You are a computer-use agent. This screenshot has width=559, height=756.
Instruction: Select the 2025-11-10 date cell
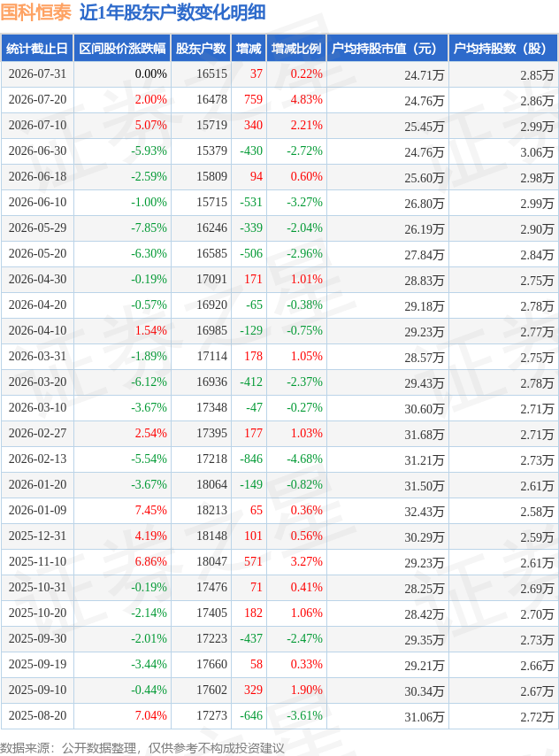(x=37, y=561)
